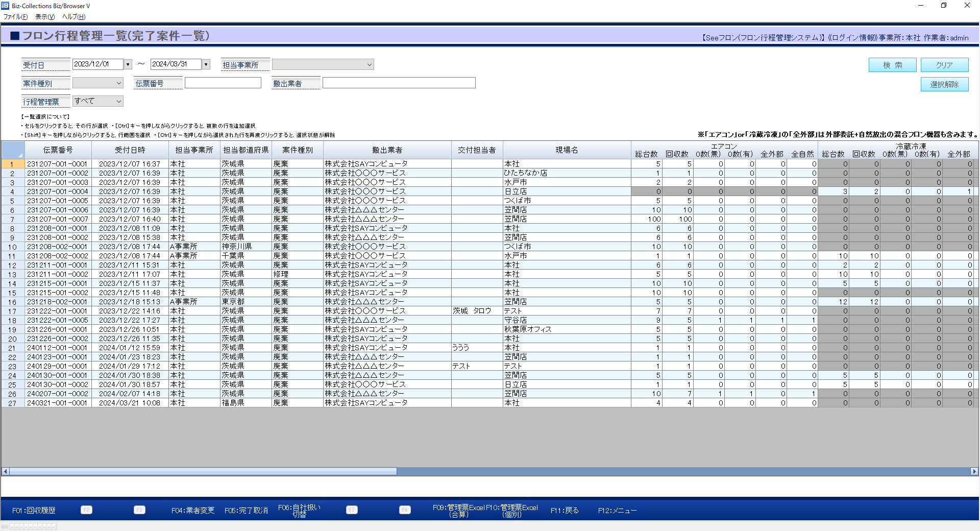980x531 pixels.
Task: Click the grid select-all corner cell
Action: 13,150
